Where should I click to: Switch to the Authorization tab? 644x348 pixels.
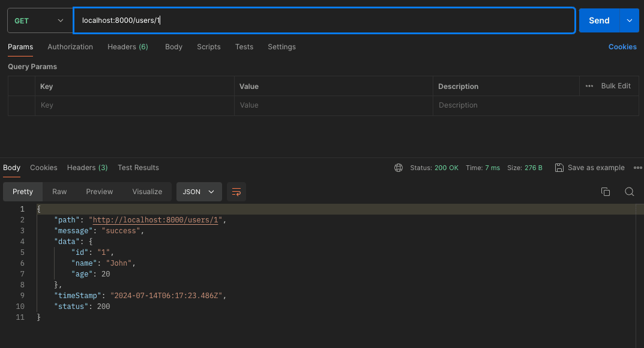[x=70, y=47]
